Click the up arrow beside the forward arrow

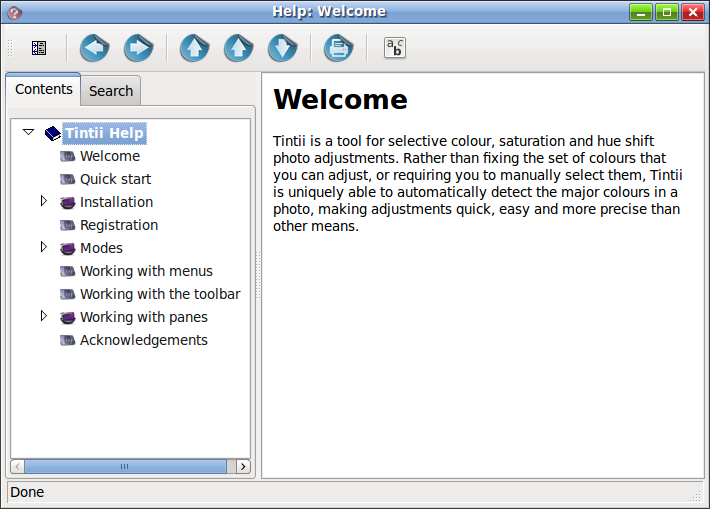click(x=195, y=48)
